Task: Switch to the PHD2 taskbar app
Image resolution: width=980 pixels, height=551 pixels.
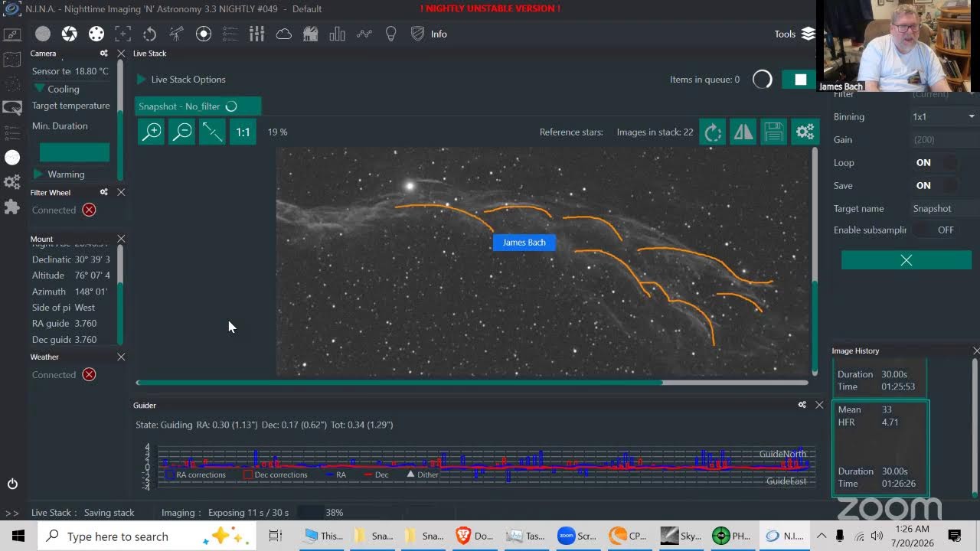Action: click(x=732, y=536)
